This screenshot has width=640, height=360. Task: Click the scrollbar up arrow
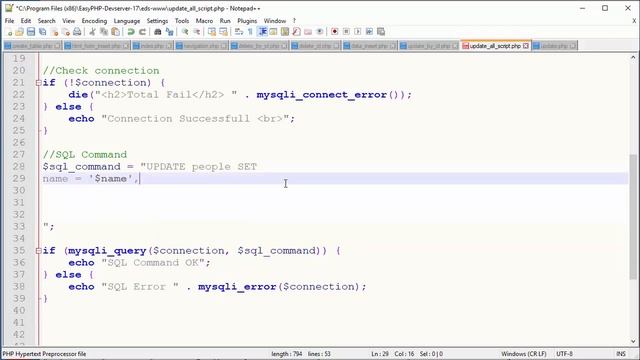(633, 58)
